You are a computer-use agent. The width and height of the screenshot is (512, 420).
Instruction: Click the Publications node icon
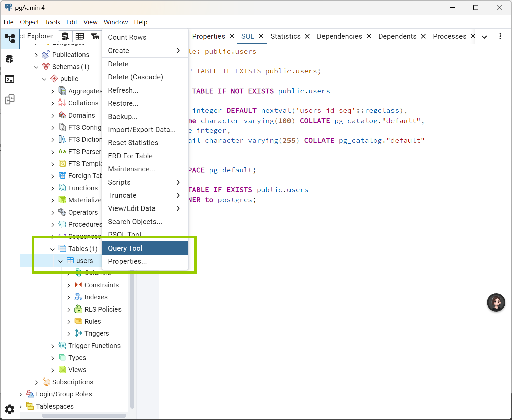tap(46, 55)
